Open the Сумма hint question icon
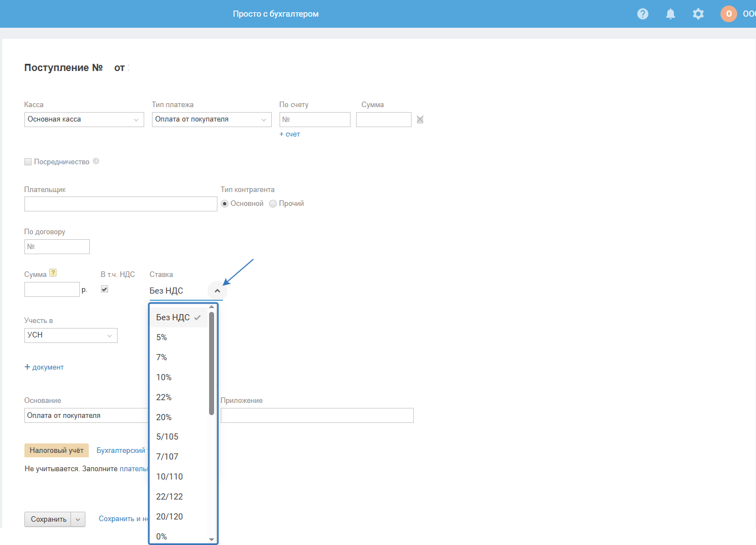Viewport: 756px width, 545px height. [x=53, y=272]
